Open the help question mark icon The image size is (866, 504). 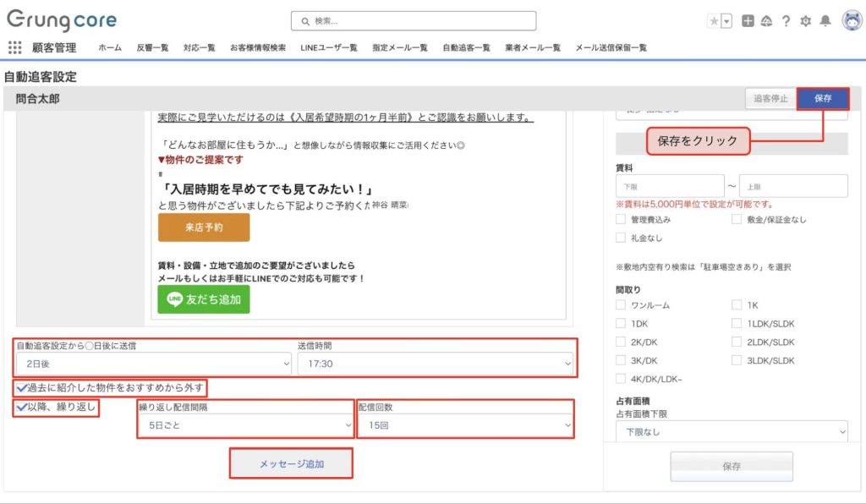[786, 21]
